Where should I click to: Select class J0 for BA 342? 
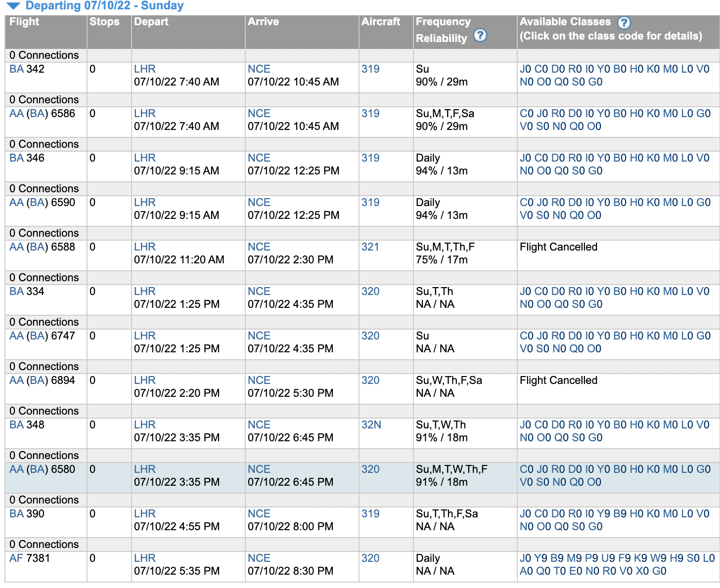(525, 69)
